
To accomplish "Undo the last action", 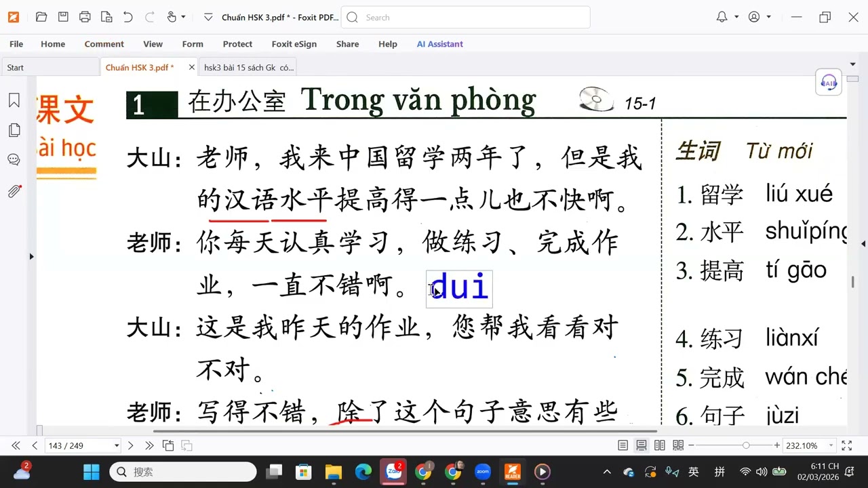I will [127, 17].
